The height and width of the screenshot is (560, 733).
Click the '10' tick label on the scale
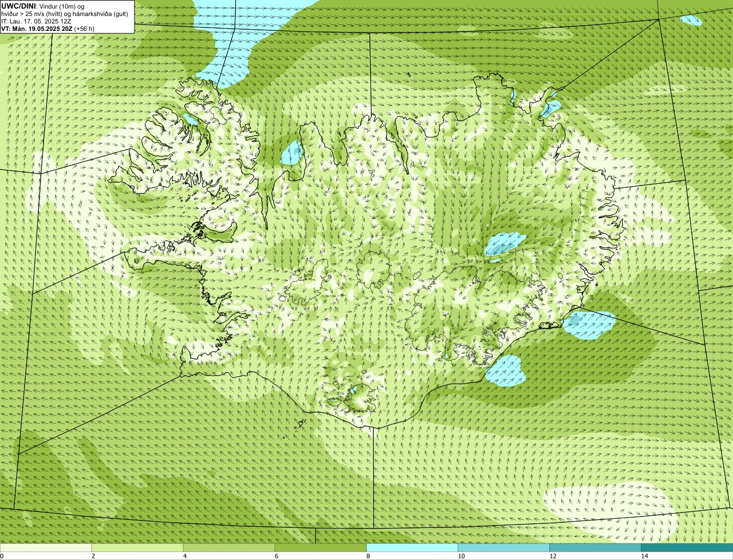click(x=460, y=556)
